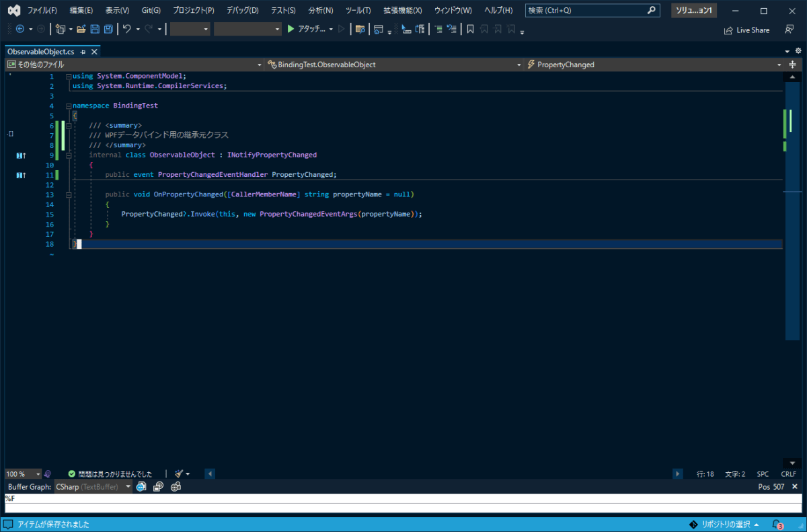
Task: Click the search magnifier icon
Action: coord(651,11)
